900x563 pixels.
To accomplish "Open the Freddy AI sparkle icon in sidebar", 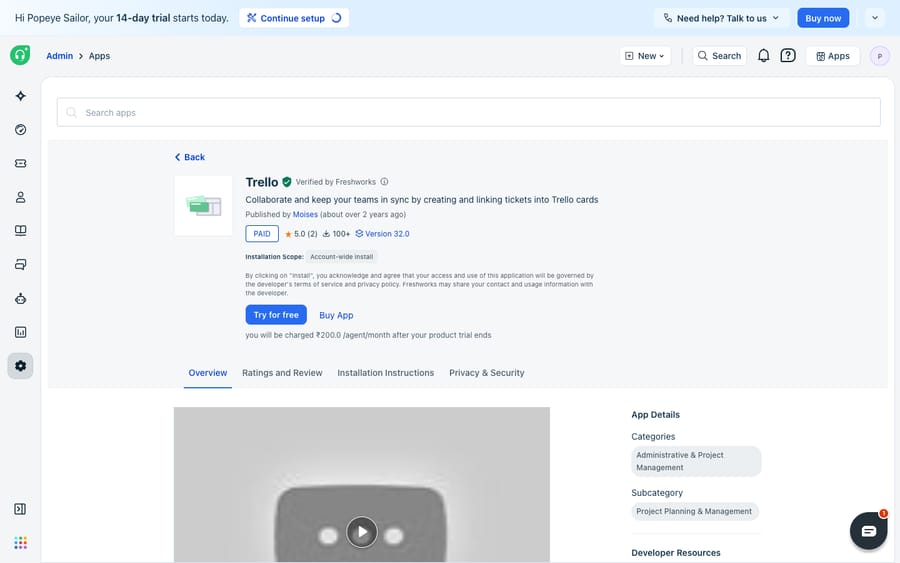I will tap(21, 96).
